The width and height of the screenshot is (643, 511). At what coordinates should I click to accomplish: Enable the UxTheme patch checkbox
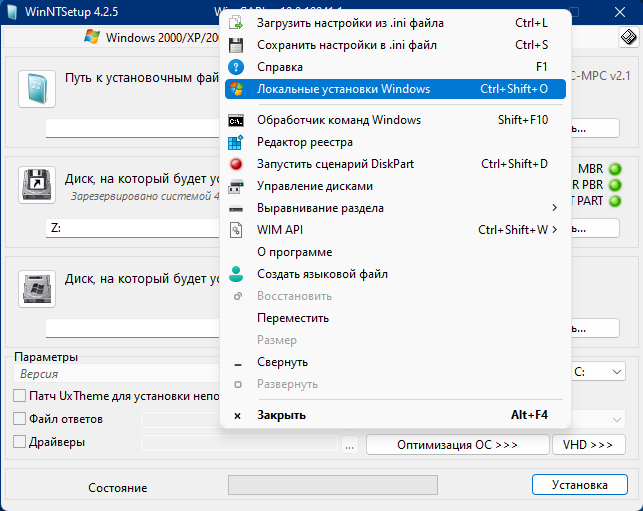(19, 396)
